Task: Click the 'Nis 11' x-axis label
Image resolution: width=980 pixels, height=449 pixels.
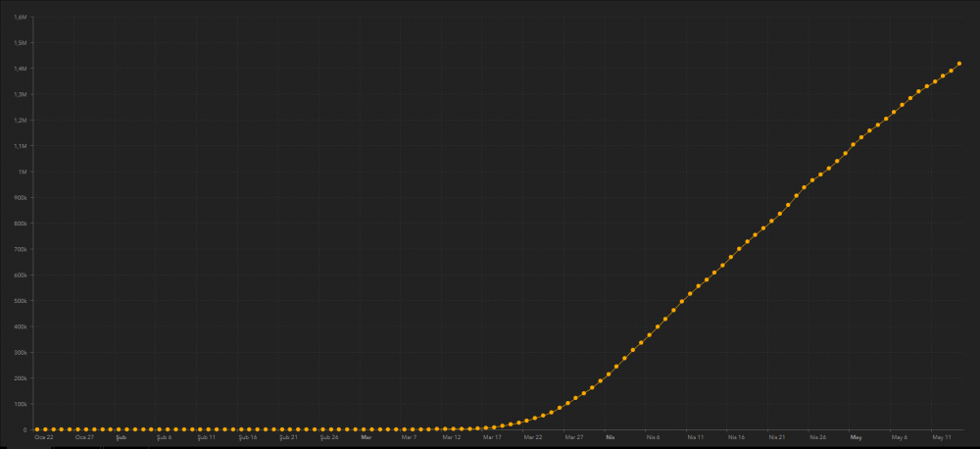Action: 696,438
